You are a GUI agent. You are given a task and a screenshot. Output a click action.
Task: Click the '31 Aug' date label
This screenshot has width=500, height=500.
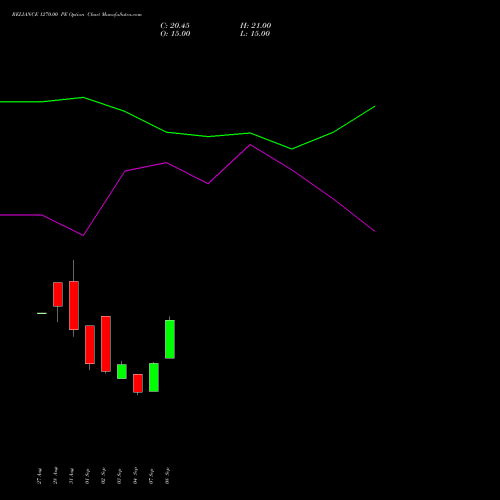click(x=71, y=476)
